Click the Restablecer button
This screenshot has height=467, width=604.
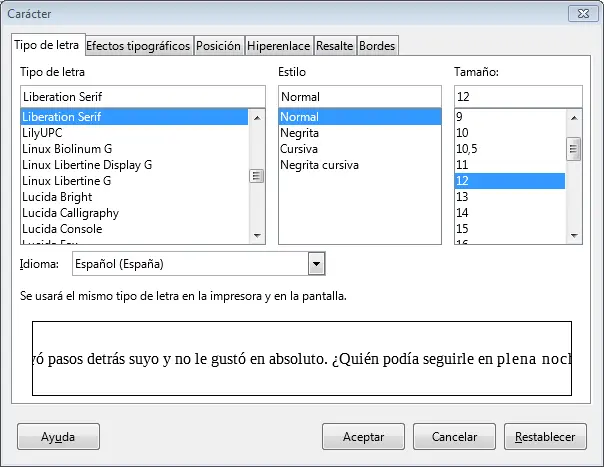coord(544,437)
